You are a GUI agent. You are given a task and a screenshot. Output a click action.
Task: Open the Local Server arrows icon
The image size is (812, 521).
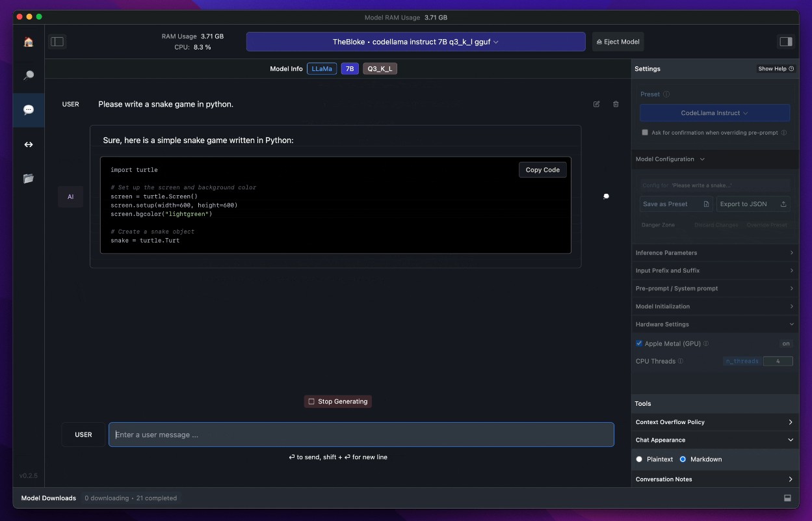[x=29, y=144]
